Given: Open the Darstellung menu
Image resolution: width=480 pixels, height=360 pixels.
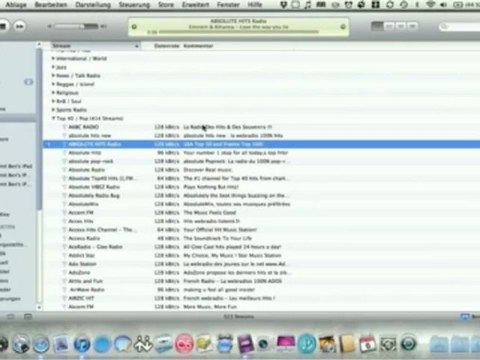Looking at the screenshot, I should coord(93,5).
